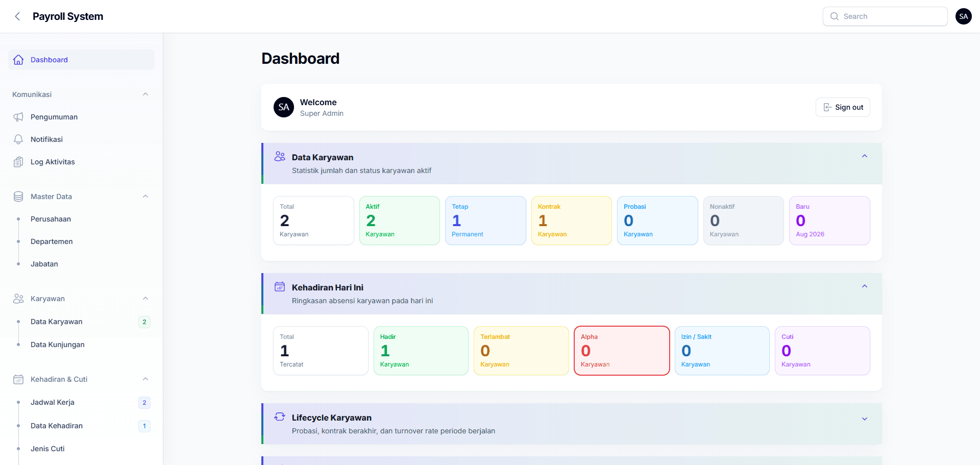Click the Terlambat attendance card
Viewport: 980px width, 465px height.
point(521,351)
